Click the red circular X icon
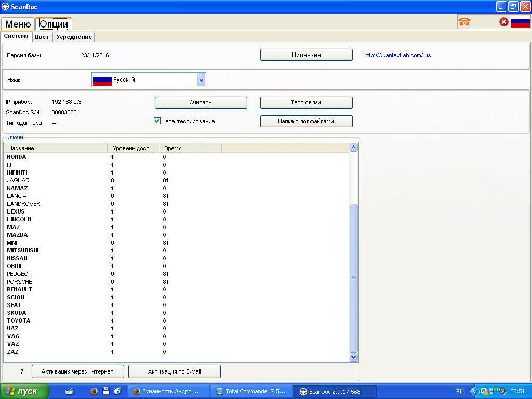Viewport: 532px width, 399px height. click(x=503, y=22)
